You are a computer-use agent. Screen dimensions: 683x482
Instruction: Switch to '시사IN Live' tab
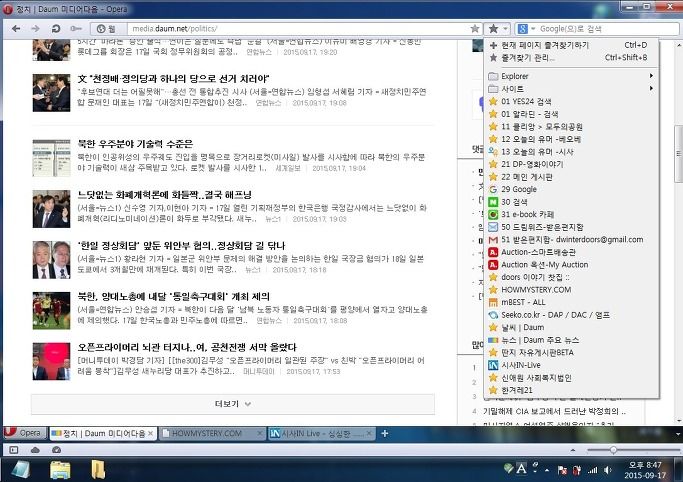[x=317, y=434]
